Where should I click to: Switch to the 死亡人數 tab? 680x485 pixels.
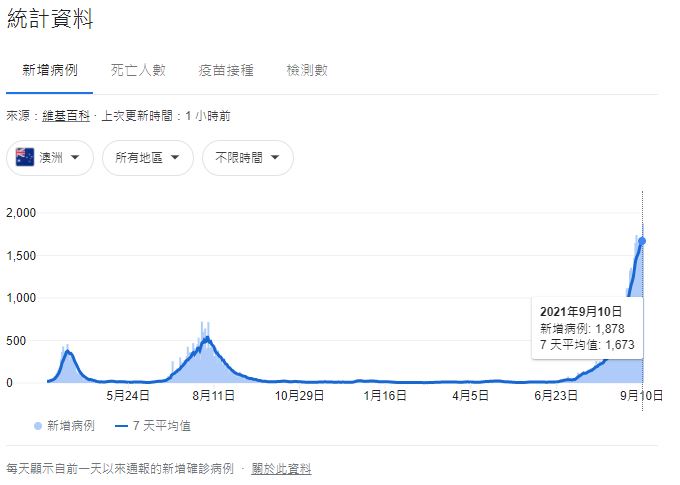(138, 70)
